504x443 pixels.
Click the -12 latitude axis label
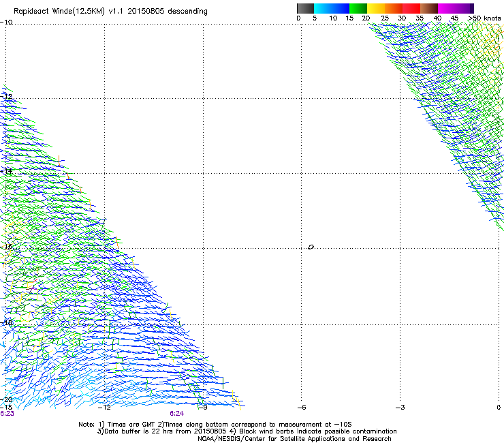[6, 97]
